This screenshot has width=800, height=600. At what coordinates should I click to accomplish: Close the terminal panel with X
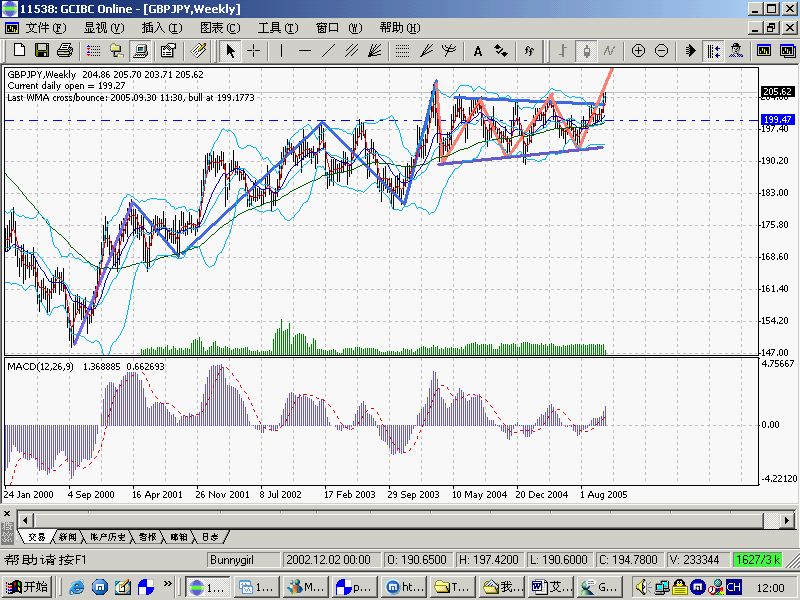coord(7,513)
